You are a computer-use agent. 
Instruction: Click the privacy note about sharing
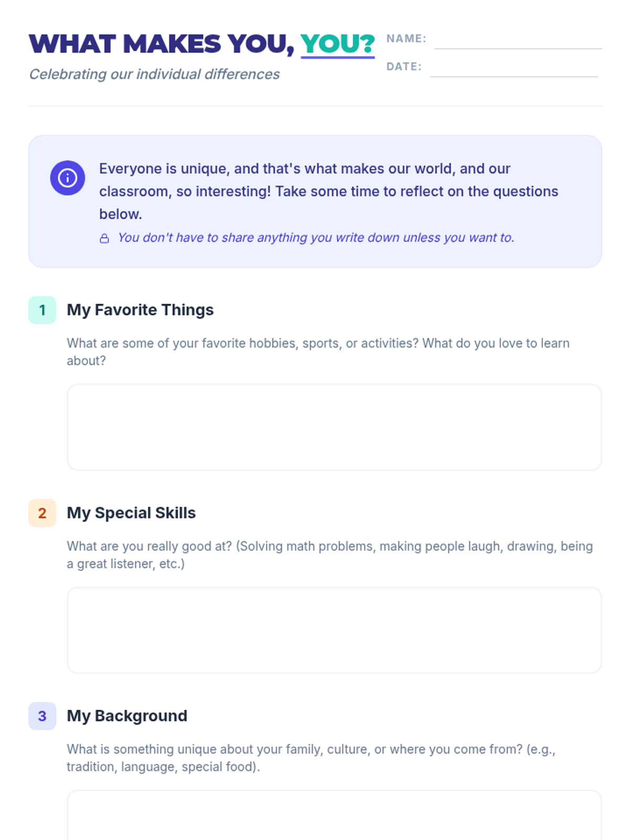[316, 238]
